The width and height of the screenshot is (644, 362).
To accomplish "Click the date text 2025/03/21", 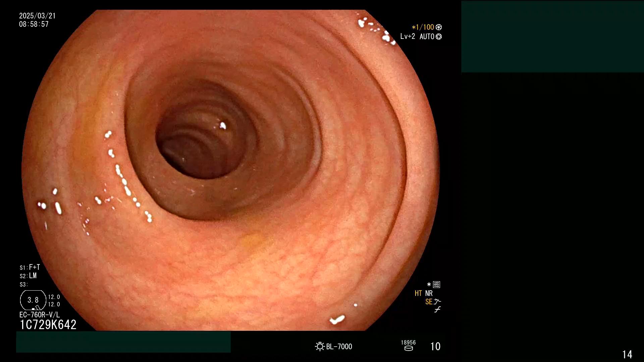I will click(37, 16).
